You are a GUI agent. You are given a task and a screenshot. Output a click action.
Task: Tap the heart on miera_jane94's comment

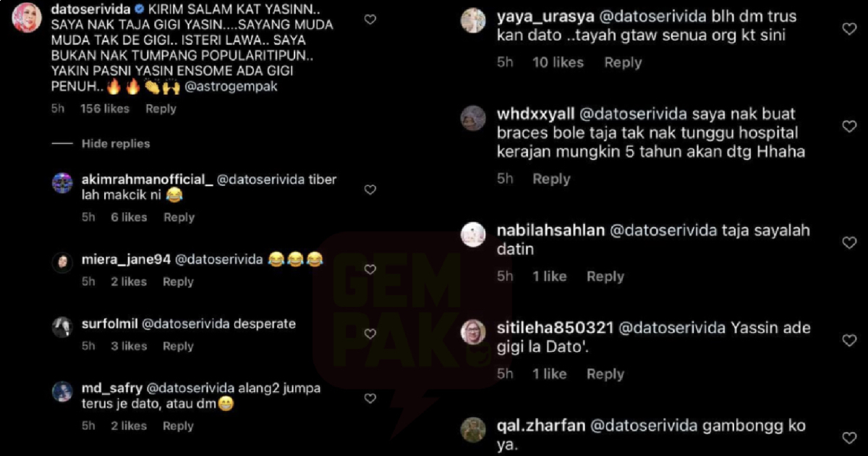[x=370, y=269]
